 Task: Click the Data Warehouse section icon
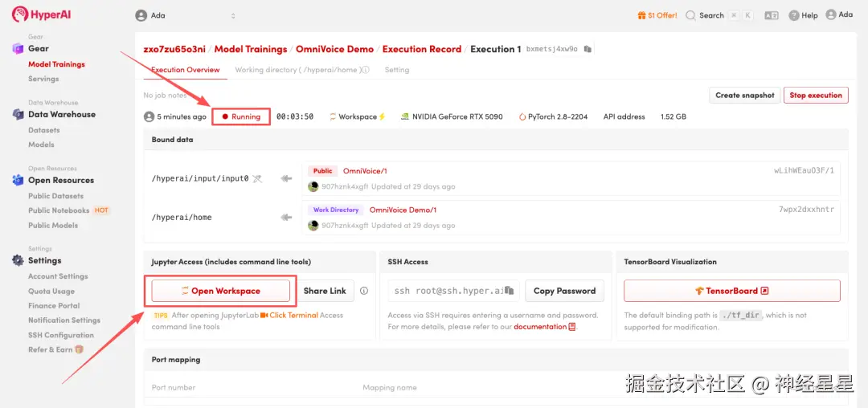pos(18,114)
